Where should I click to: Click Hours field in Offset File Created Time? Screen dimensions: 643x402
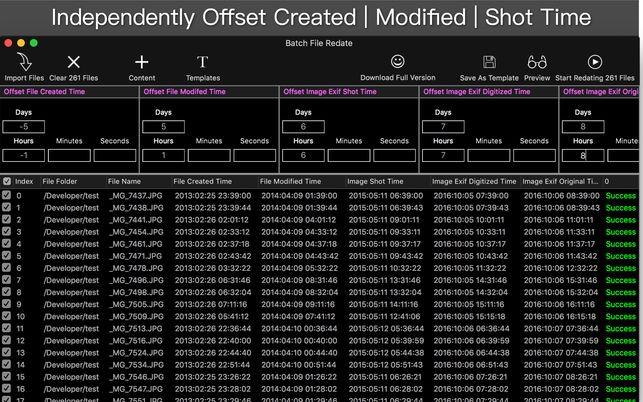pyautogui.click(x=23, y=155)
